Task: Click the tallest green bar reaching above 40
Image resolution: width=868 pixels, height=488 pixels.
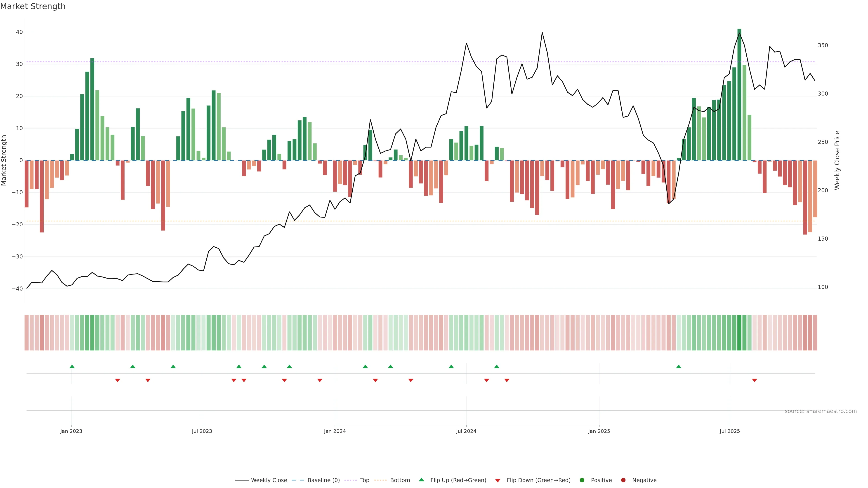Action: pyautogui.click(x=739, y=94)
